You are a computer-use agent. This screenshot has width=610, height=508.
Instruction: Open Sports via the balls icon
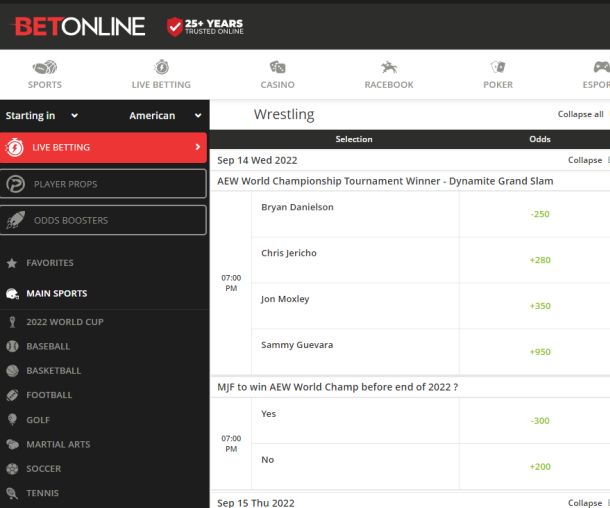tap(45, 68)
